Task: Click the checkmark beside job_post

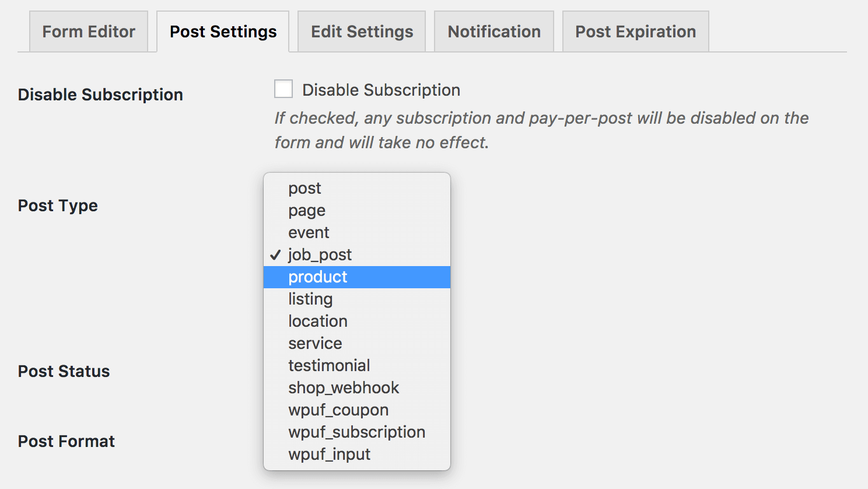Action: click(x=276, y=254)
